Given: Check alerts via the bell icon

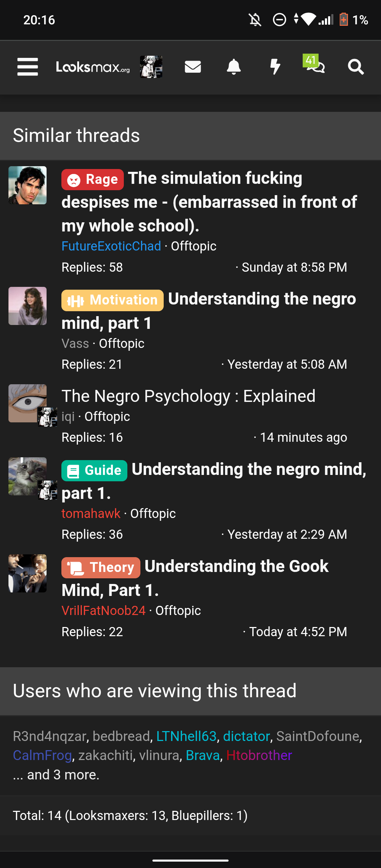Looking at the screenshot, I should (234, 67).
